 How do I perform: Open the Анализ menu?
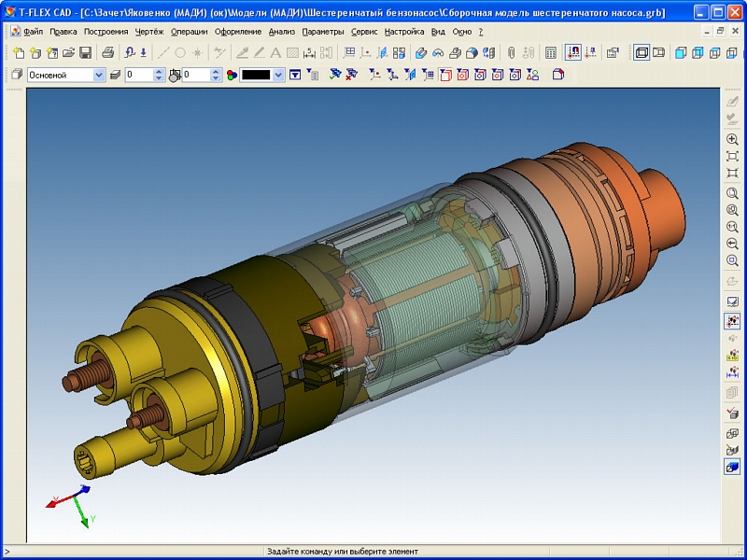282,32
